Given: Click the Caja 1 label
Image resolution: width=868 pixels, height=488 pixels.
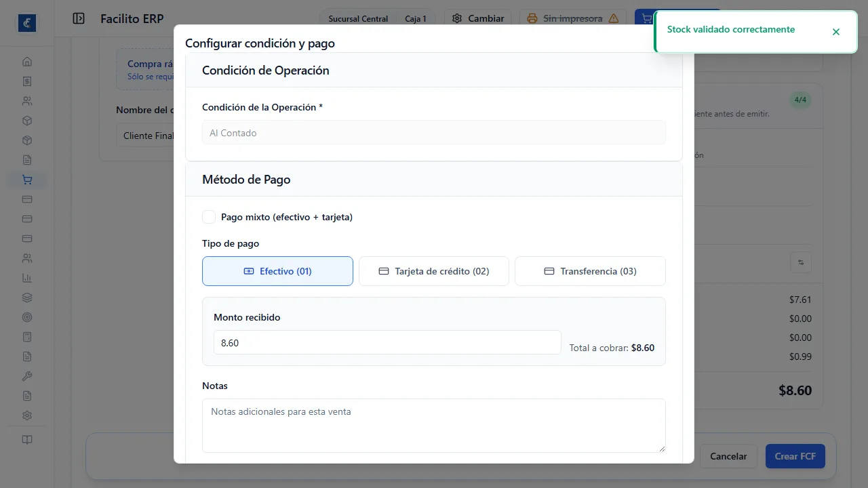Looking at the screenshot, I should tap(416, 19).
